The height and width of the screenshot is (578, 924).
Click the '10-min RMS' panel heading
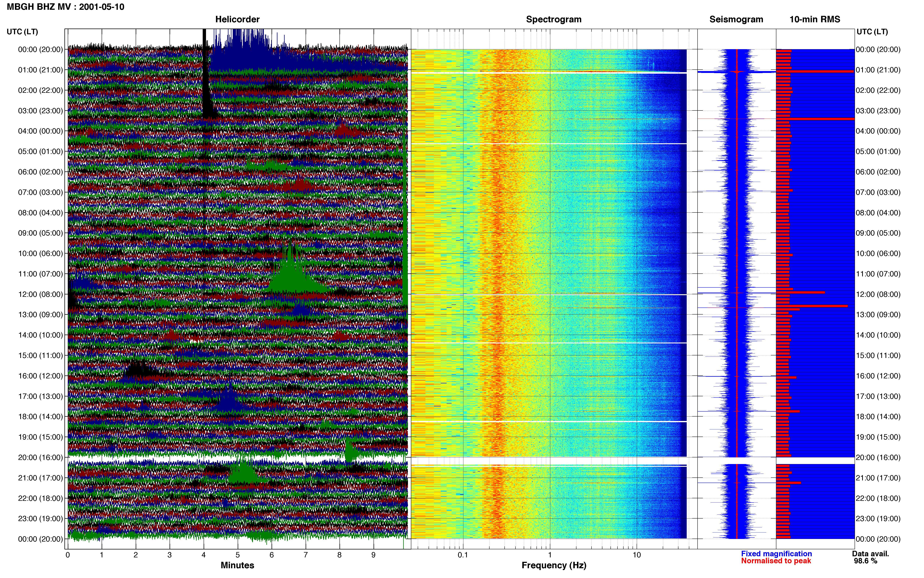pyautogui.click(x=815, y=20)
